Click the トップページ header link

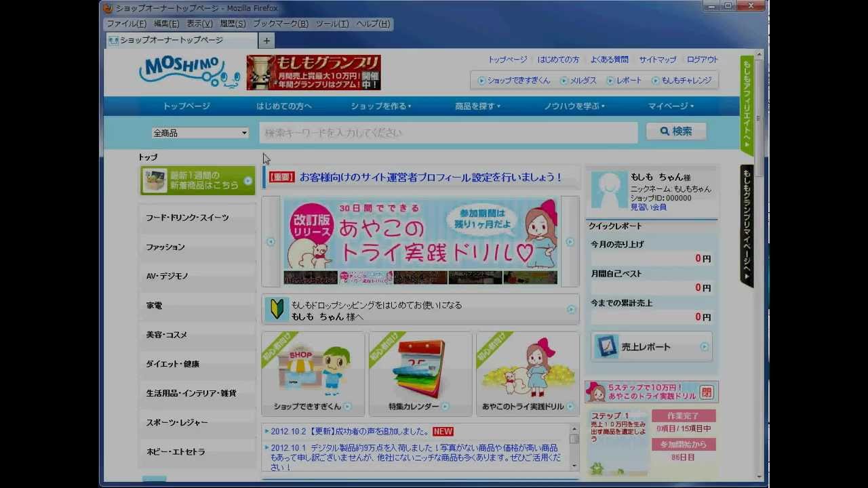click(507, 60)
